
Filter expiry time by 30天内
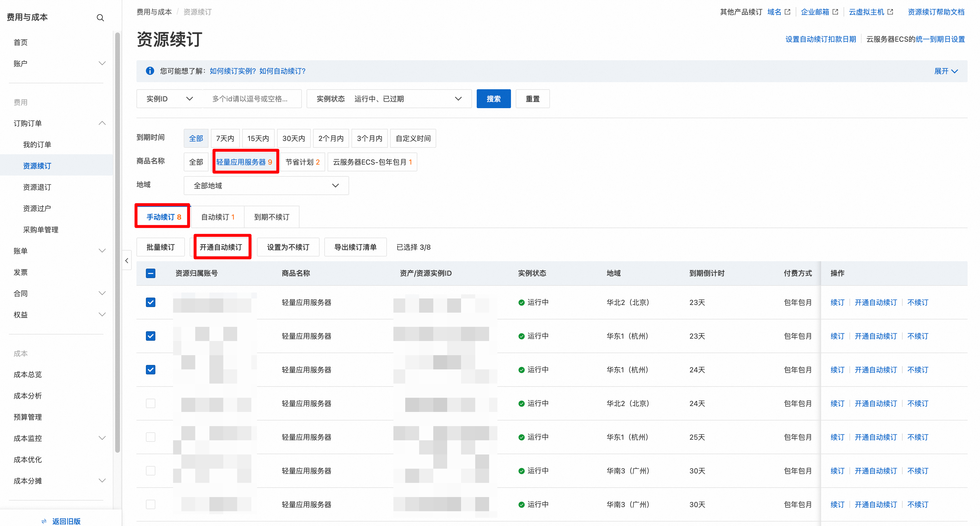294,138
